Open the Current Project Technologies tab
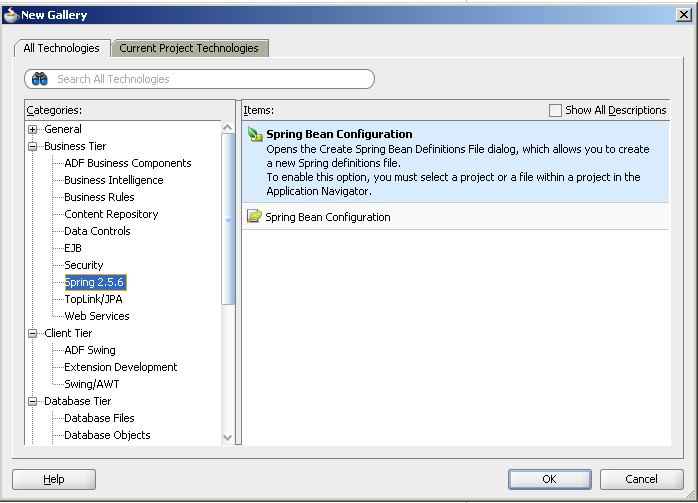698x503 pixels. (x=189, y=48)
